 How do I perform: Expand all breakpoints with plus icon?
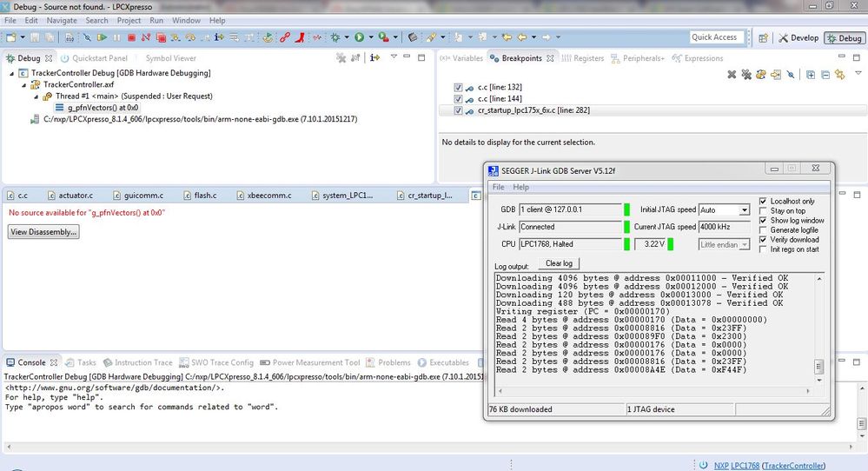pyautogui.click(x=811, y=74)
